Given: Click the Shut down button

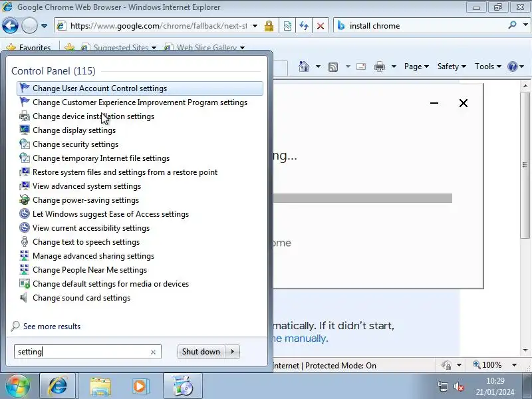Looking at the screenshot, I should pyautogui.click(x=201, y=352).
